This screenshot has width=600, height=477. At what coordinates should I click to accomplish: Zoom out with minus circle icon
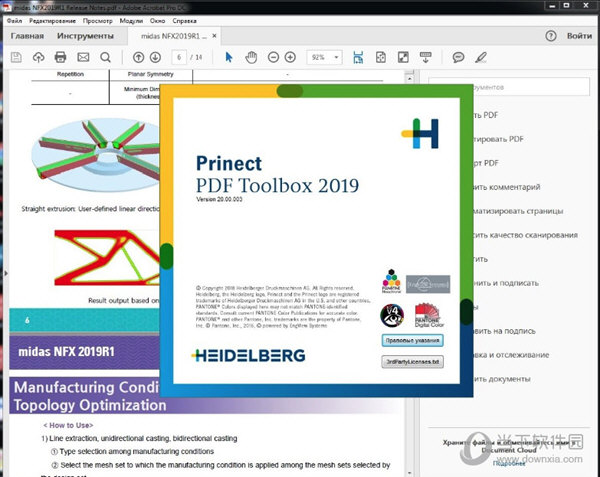click(273, 57)
